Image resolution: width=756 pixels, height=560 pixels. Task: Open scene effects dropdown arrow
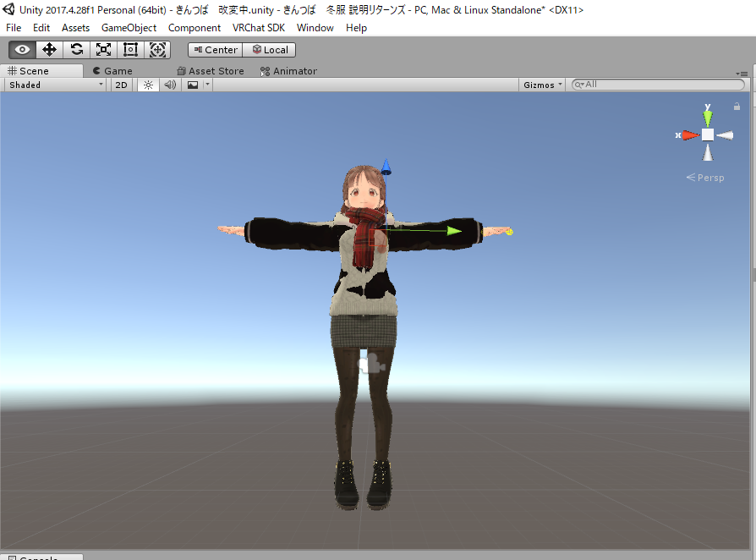208,85
